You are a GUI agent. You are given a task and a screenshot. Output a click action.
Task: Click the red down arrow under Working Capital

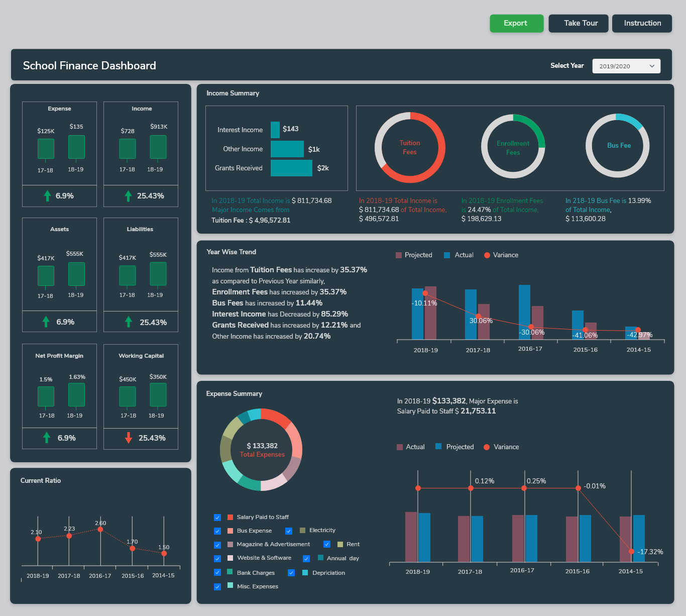coord(129,438)
